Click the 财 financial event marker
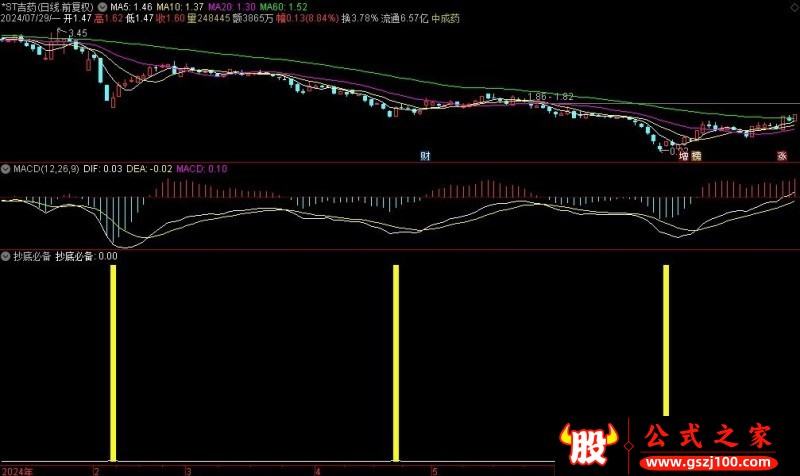This screenshot has width=800, height=476. [425, 156]
